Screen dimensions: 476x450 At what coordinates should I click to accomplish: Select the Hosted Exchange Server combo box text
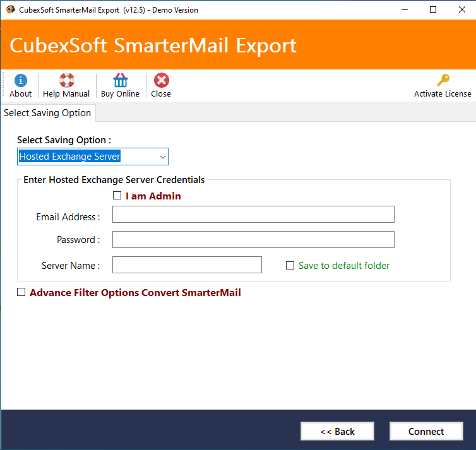coord(69,157)
